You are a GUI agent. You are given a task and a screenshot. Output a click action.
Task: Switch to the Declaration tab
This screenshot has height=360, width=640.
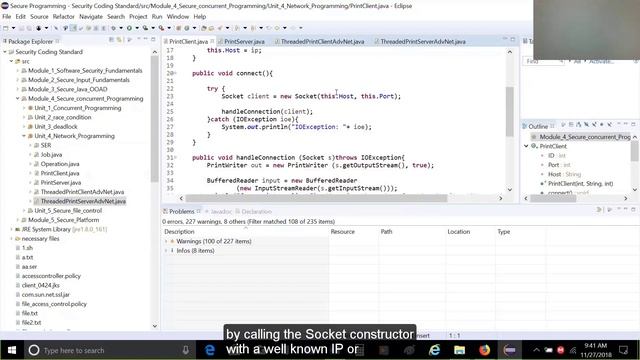(256, 211)
